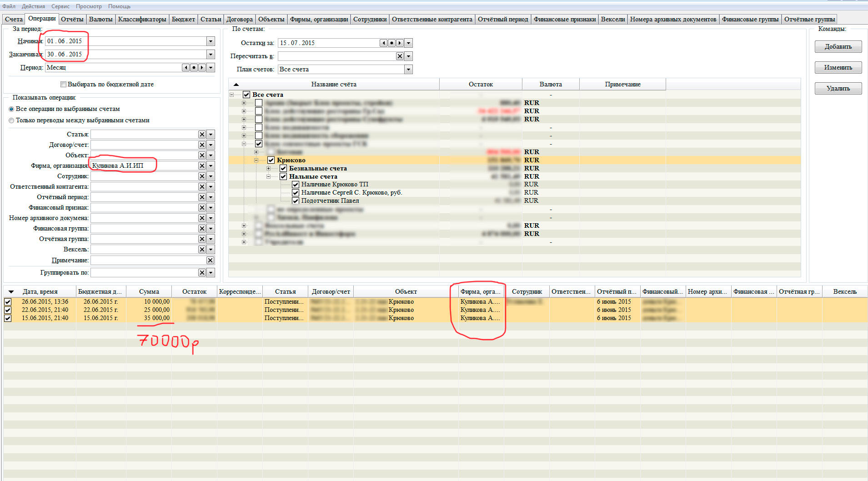This screenshot has width=868, height=481.
Task: Reset Остатки за date to current
Action: pos(391,43)
